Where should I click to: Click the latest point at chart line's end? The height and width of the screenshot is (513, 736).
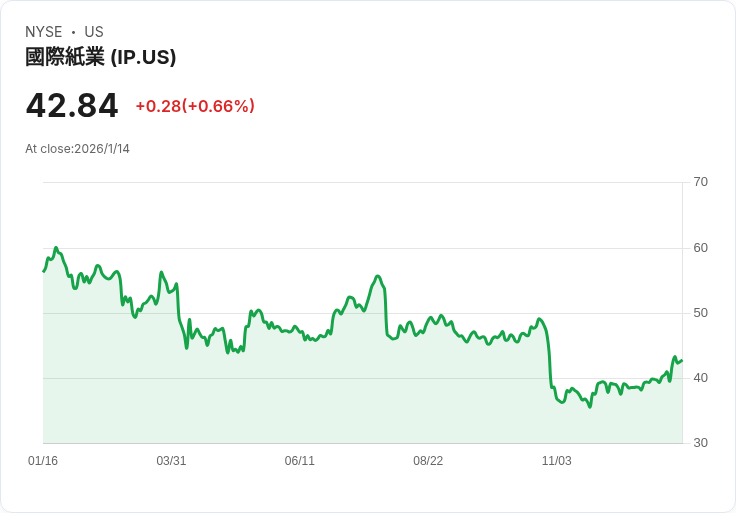click(682, 360)
